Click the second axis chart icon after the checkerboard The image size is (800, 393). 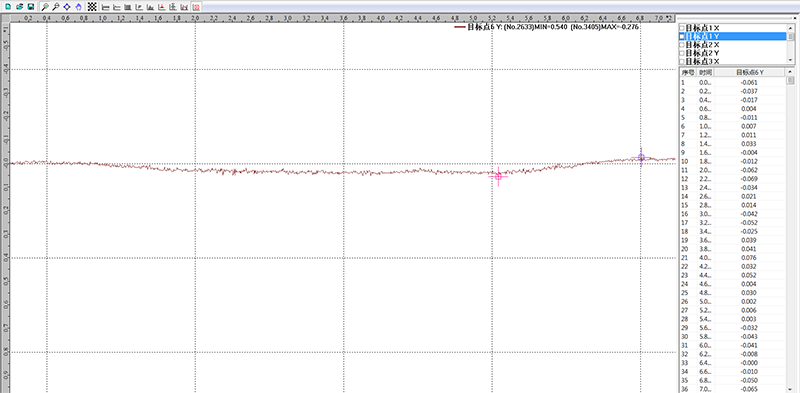pyautogui.click(x=117, y=7)
